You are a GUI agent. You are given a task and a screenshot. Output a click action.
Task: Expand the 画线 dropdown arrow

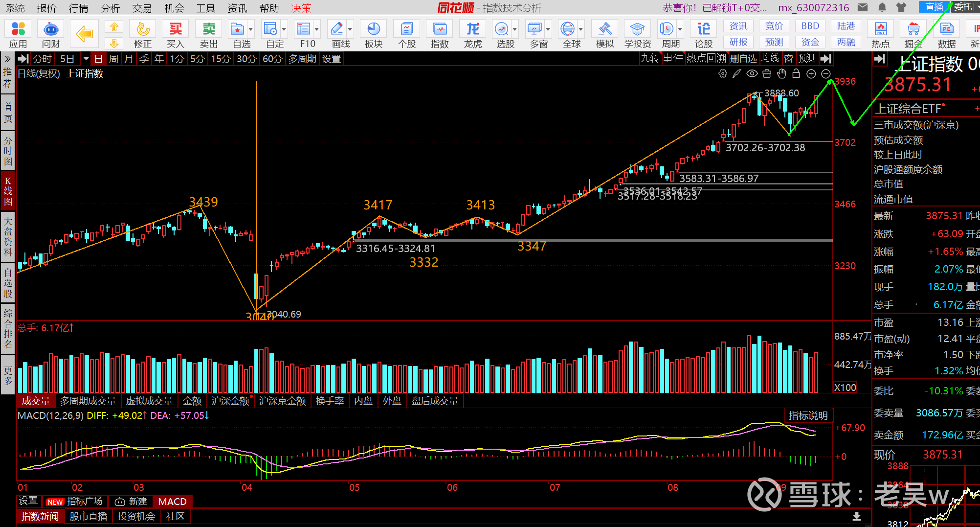350,29
